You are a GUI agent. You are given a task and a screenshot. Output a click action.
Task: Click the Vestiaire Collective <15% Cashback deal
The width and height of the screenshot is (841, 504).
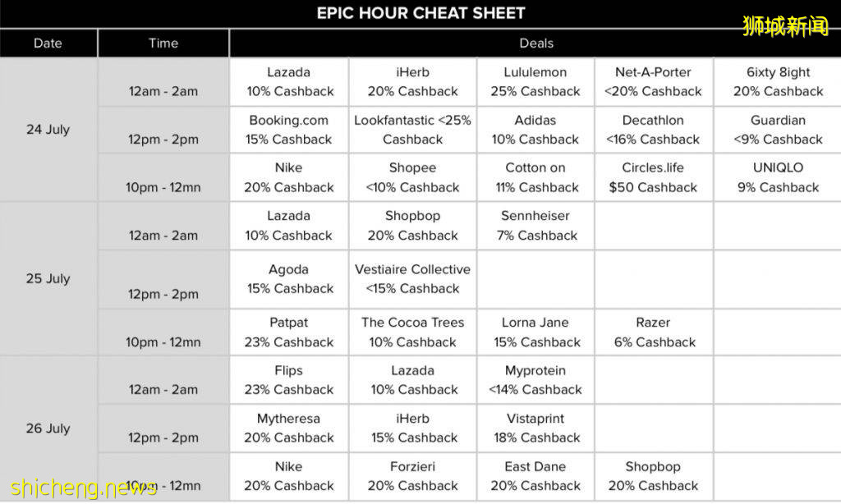click(x=412, y=279)
